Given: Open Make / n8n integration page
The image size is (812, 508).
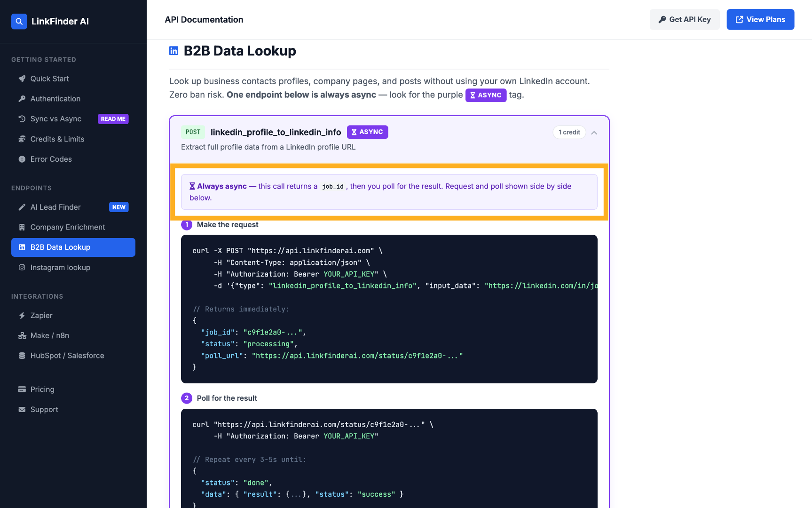Looking at the screenshot, I should (73, 336).
